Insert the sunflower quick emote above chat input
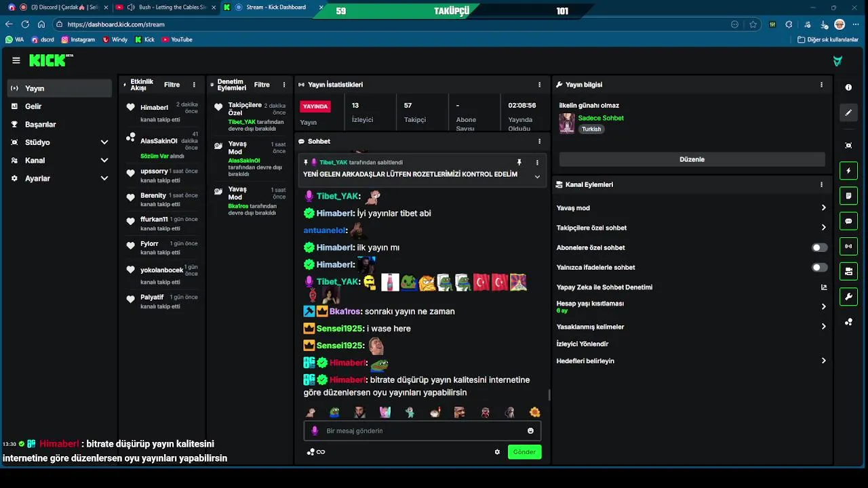This screenshot has height=488, width=868. [x=534, y=412]
